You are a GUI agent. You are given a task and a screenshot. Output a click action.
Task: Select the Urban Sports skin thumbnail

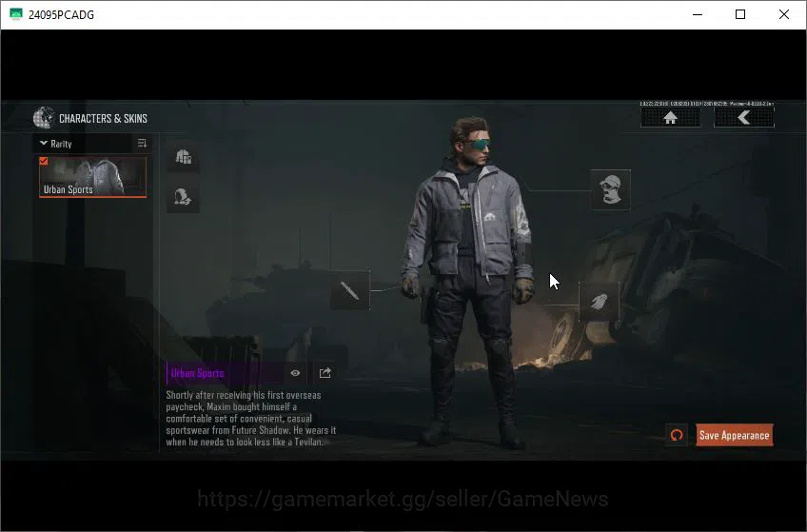point(92,177)
